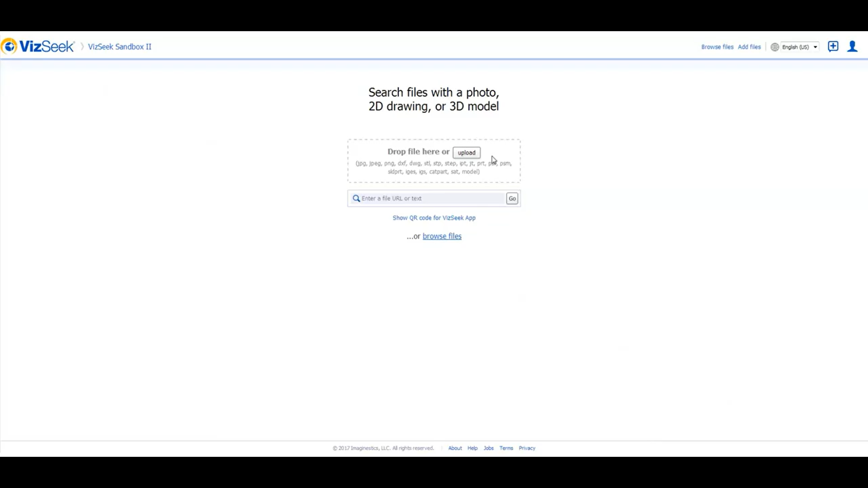Click the Go search button
Image resolution: width=868 pixels, height=488 pixels.
pyautogui.click(x=512, y=198)
